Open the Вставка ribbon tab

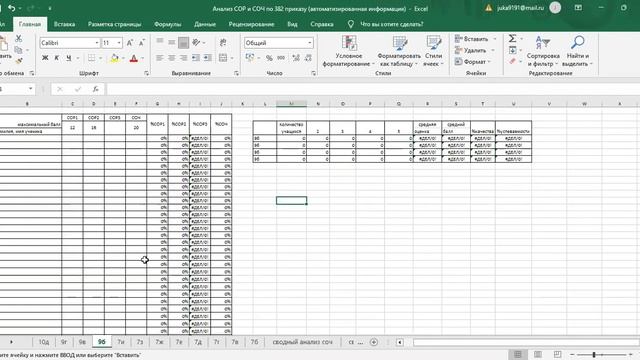click(64, 24)
